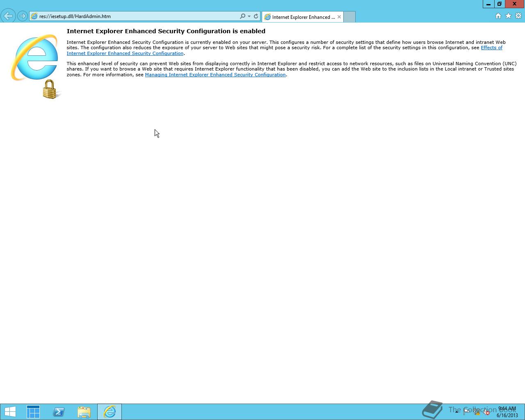Launch Windows PowerShell from the taskbar

point(59,412)
